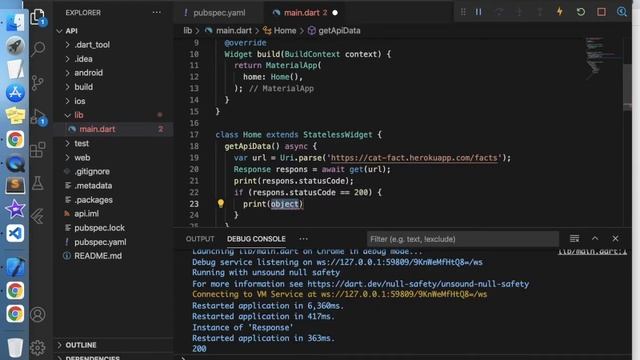The height and width of the screenshot is (360, 640).
Task: Maximize the panel with the chevron up
Action: 595,238
